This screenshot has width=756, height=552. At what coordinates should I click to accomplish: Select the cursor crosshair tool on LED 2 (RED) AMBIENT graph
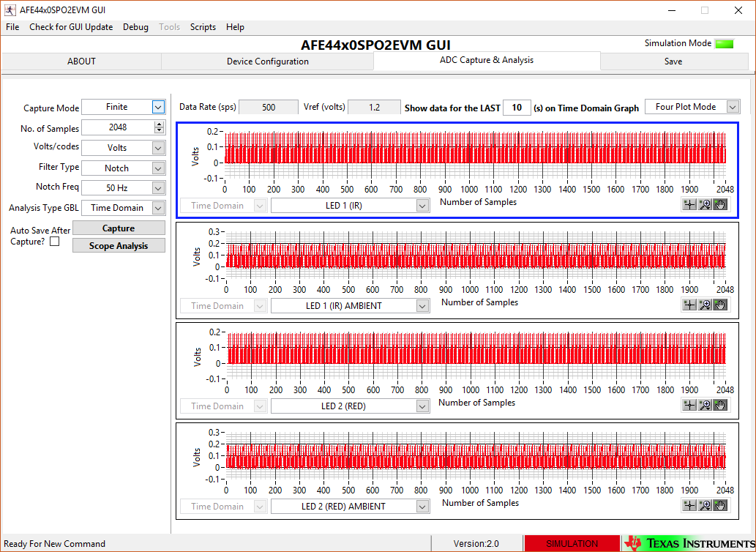coord(689,505)
